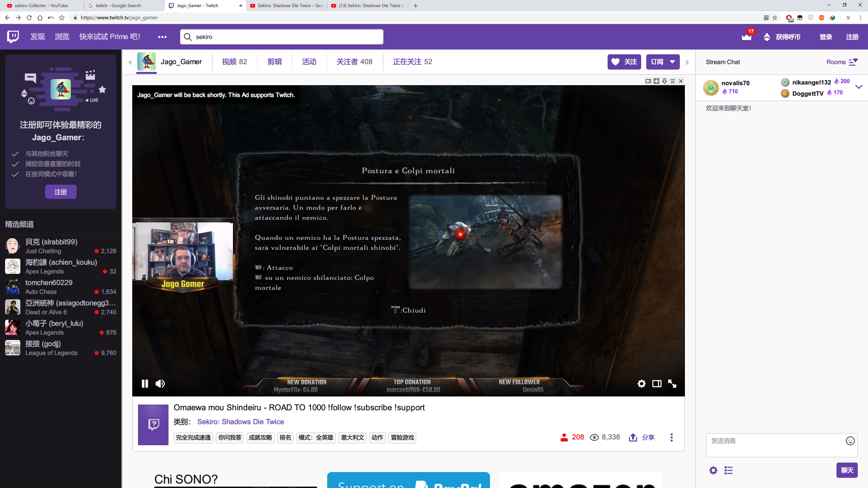Open achien_kouku featured channel

coord(61,266)
